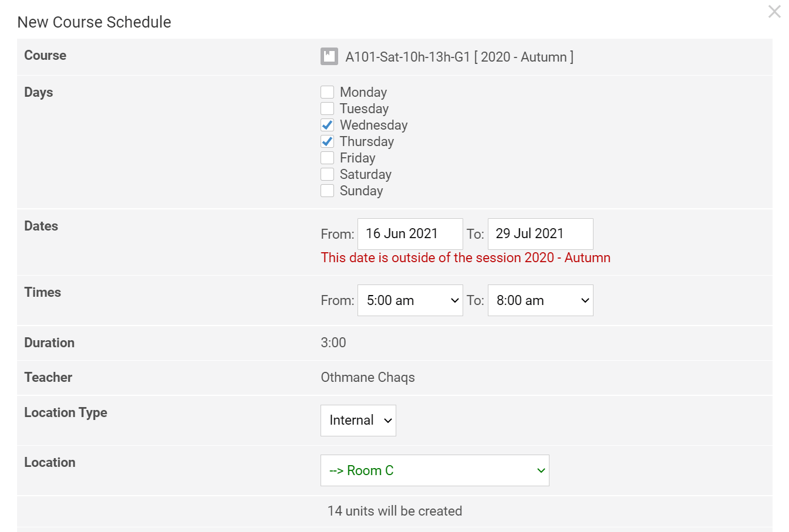Click the 14 units will be created text

click(x=394, y=511)
